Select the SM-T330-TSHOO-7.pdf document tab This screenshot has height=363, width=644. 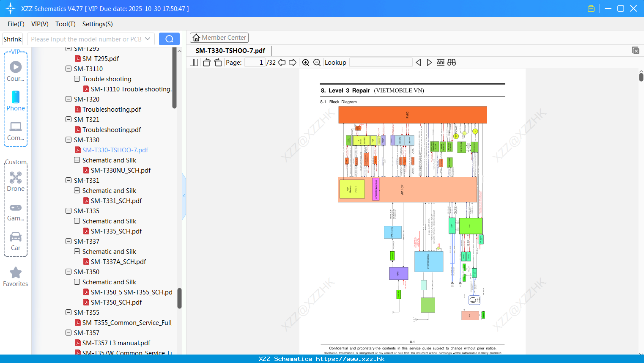click(230, 50)
